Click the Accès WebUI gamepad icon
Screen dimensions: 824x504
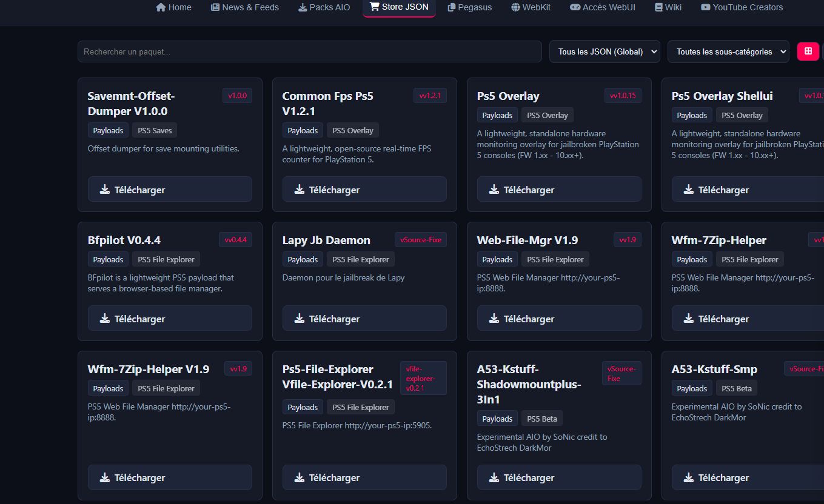coord(575,7)
